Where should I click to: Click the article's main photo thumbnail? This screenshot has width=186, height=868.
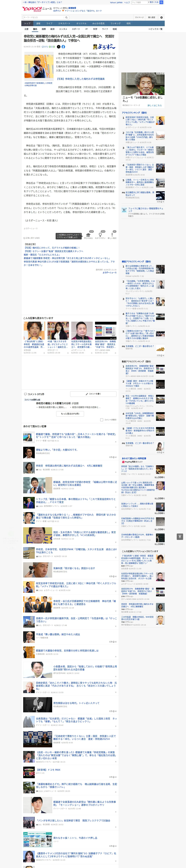tap(39, 67)
